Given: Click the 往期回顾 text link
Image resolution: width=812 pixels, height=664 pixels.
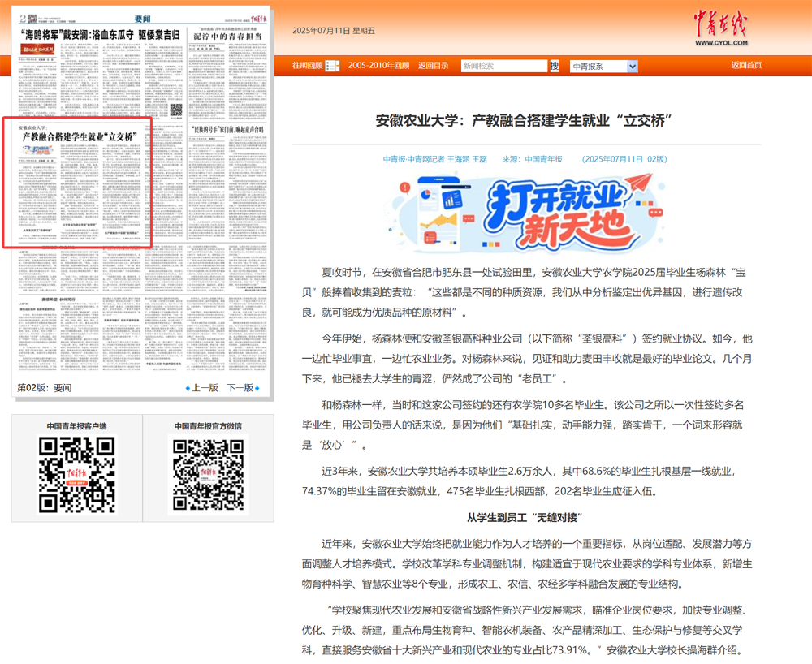Looking at the screenshot, I should [307, 65].
